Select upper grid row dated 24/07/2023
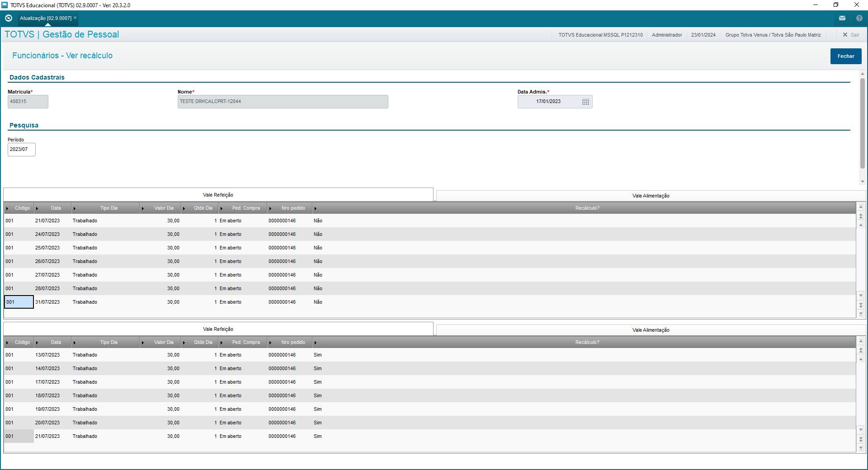This screenshot has width=868, height=470. coord(429,234)
